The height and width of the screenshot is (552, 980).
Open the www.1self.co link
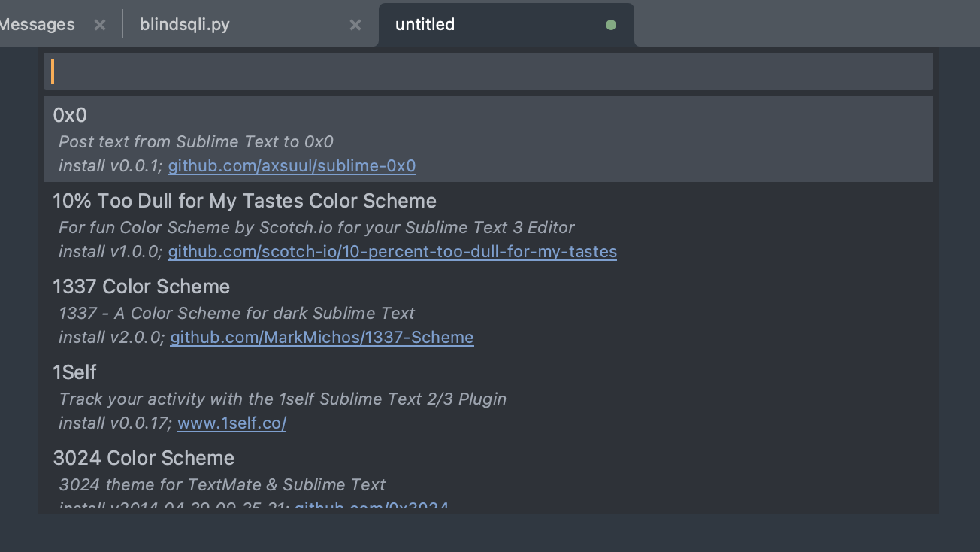coord(231,423)
